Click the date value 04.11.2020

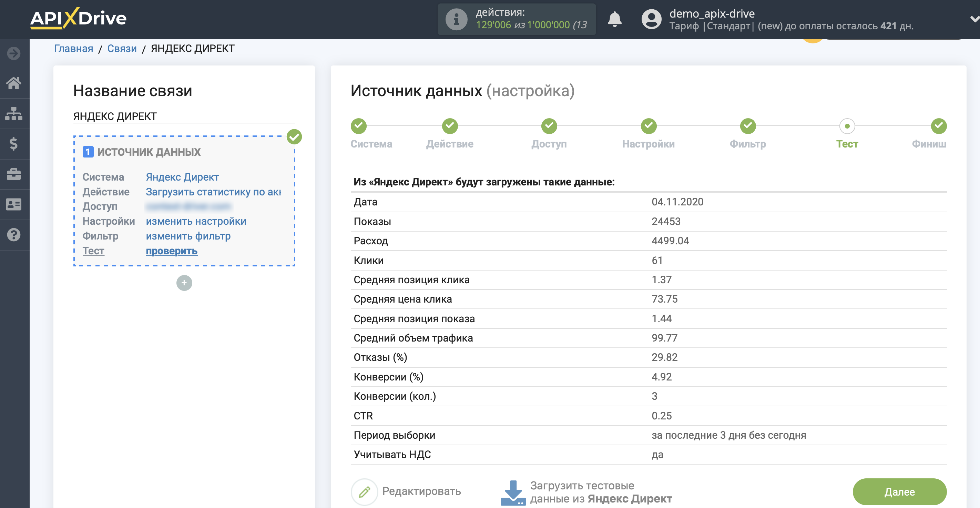pyautogui.click(x=677, y=202)
